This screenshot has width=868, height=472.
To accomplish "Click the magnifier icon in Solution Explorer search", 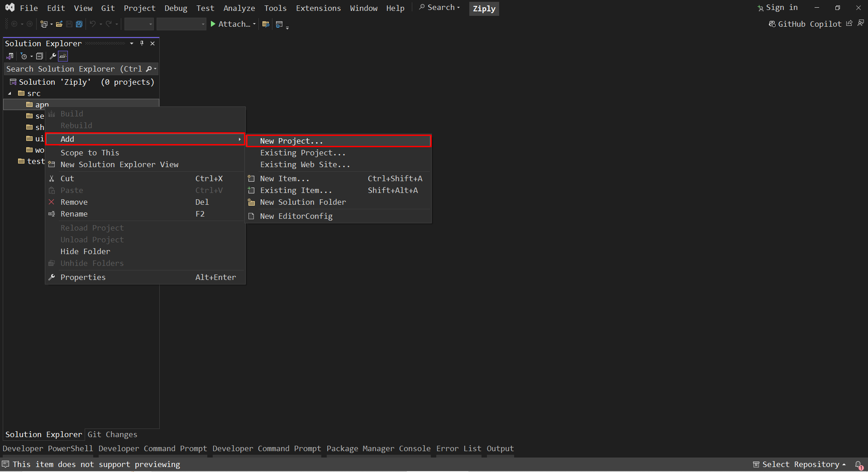I will click(149, 69).
